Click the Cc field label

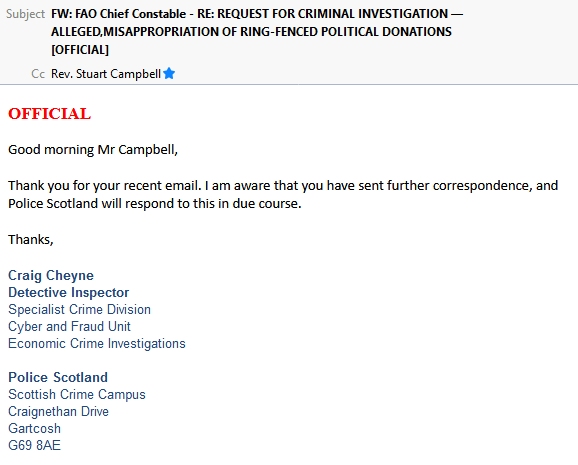[x=38, y=74]
